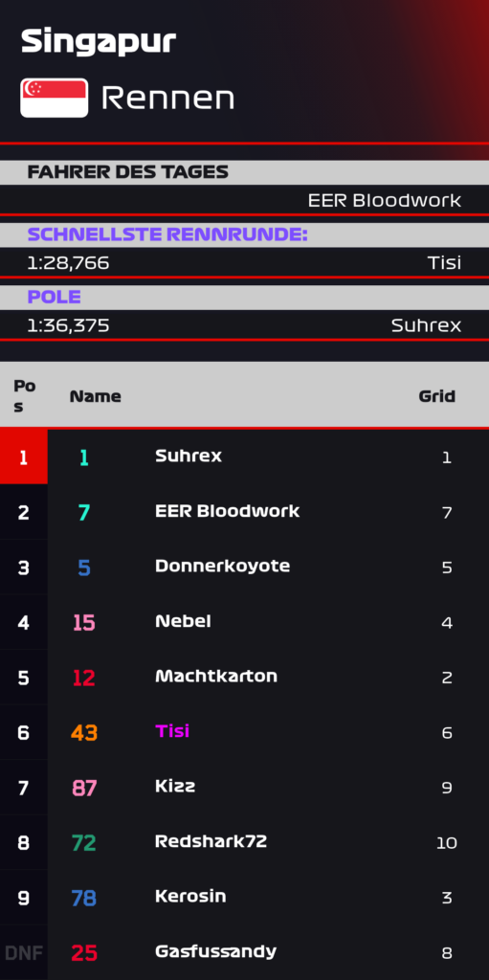This screenshot has width=489, height=980.
Task: Click EER Bloodwork's car number 7
Action: click(x=84, y=513)
